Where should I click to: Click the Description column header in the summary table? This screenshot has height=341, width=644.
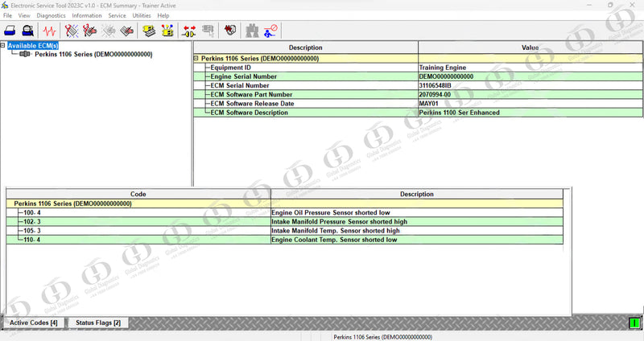306,47
